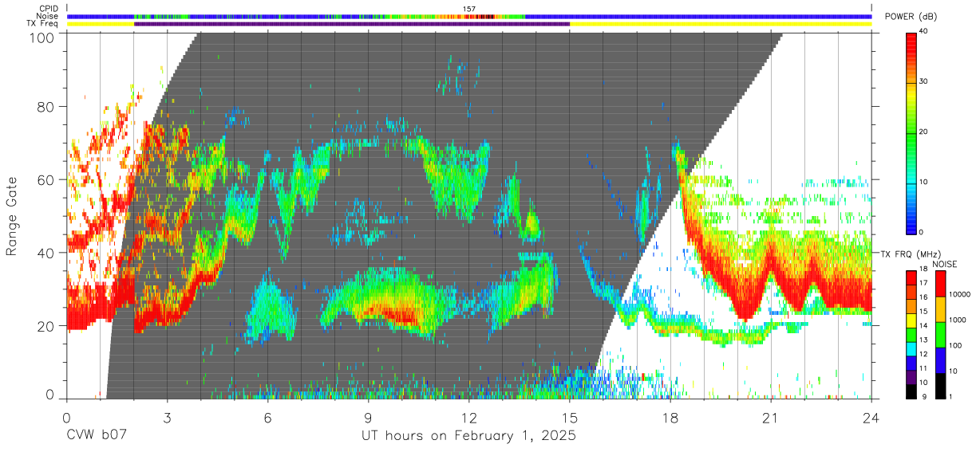Click the CPID value '157'

click(x=469, y=9)
